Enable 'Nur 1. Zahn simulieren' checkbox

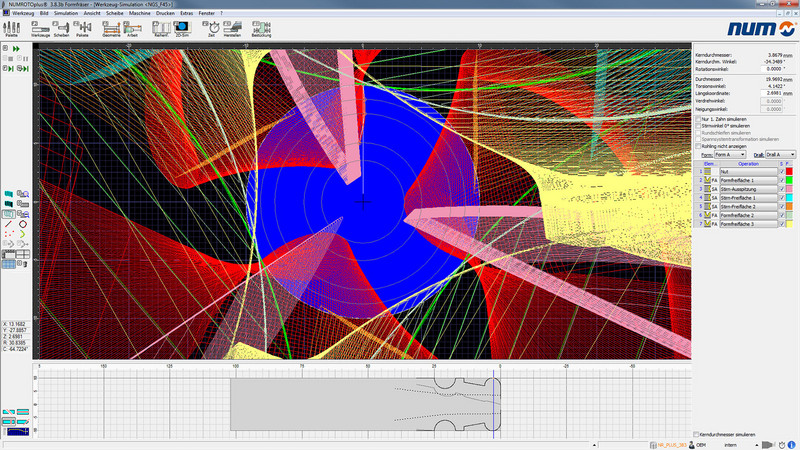tap(699, 118)
